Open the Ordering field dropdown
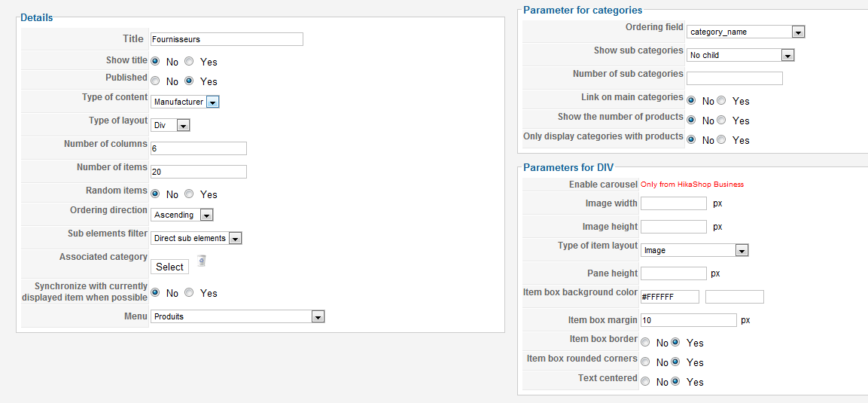Image resolution: width=868 pixels, height=403 pixels. tap(745, 32)
